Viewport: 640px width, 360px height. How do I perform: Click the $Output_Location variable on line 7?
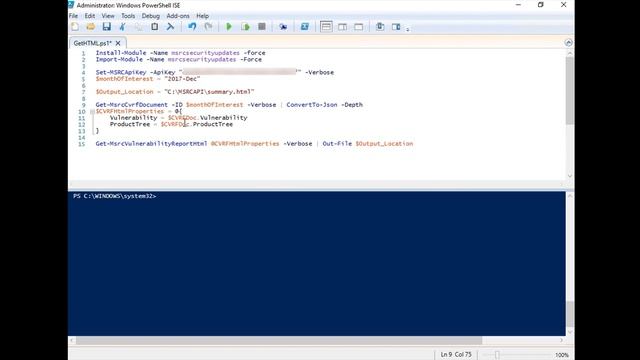[x=124, y=92]
